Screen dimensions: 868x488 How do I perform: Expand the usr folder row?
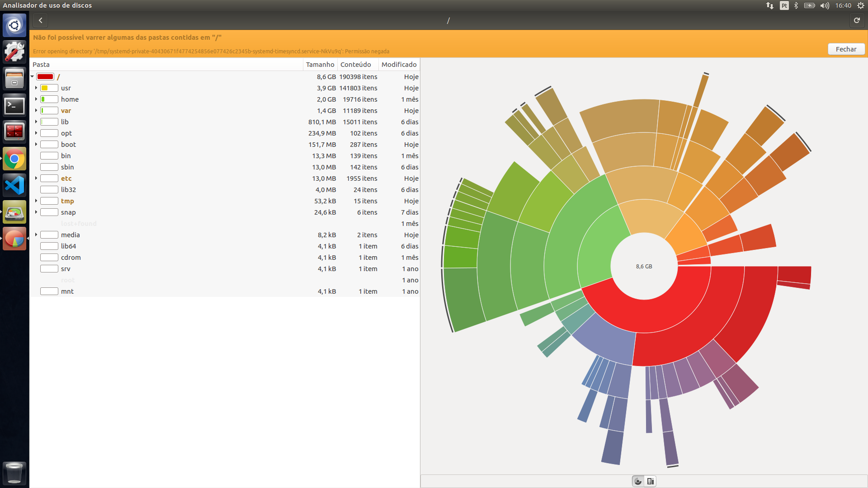(36, 88)
